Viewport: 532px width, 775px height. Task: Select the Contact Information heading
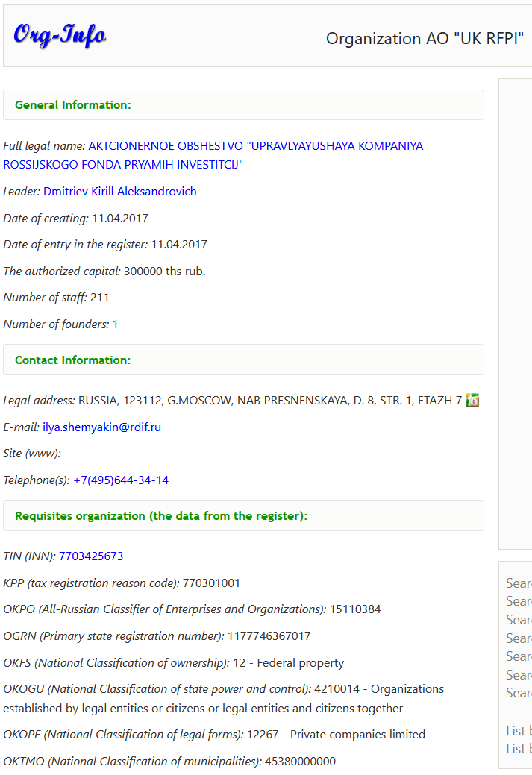[x=72, y=360]
